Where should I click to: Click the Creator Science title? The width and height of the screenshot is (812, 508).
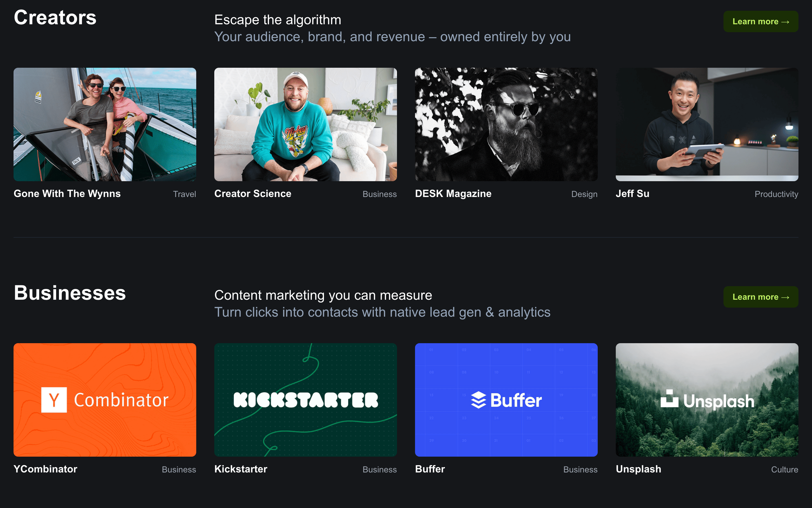(253, 194)
